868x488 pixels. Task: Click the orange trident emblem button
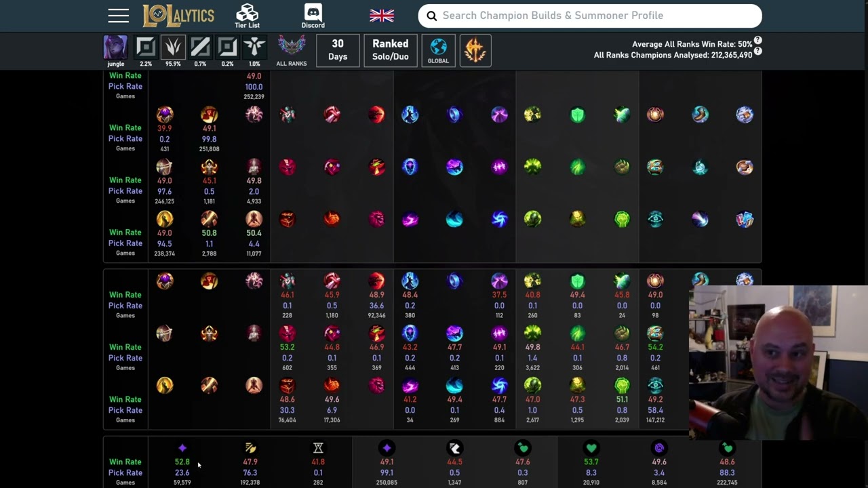475,50
